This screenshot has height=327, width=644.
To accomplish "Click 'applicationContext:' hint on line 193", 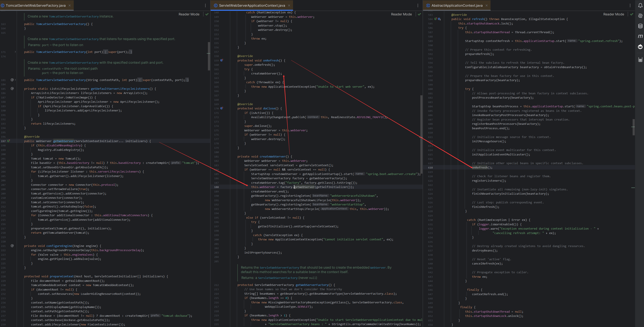I will (334, 209).
